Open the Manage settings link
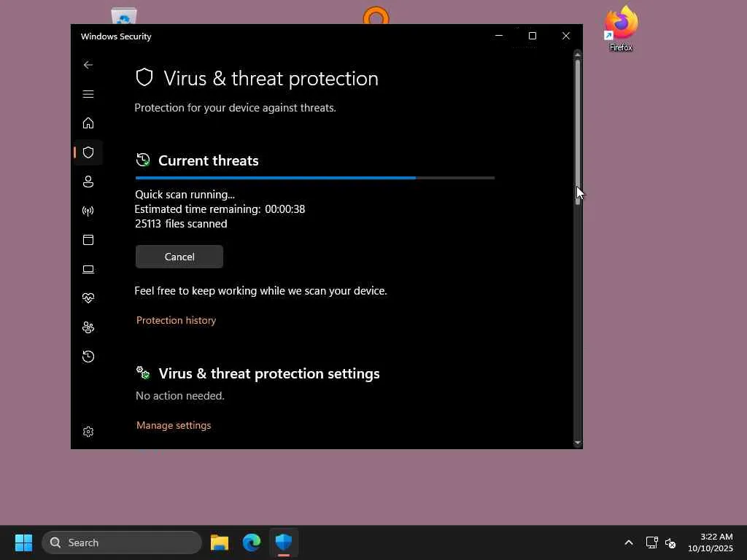This screenshot has width=747, height=560. (x=174, y=425)
